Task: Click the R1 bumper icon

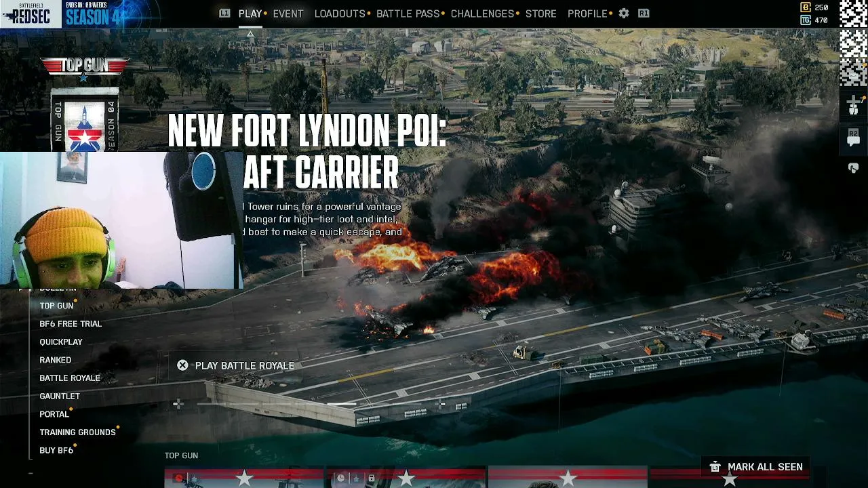Action: [644, 14]
